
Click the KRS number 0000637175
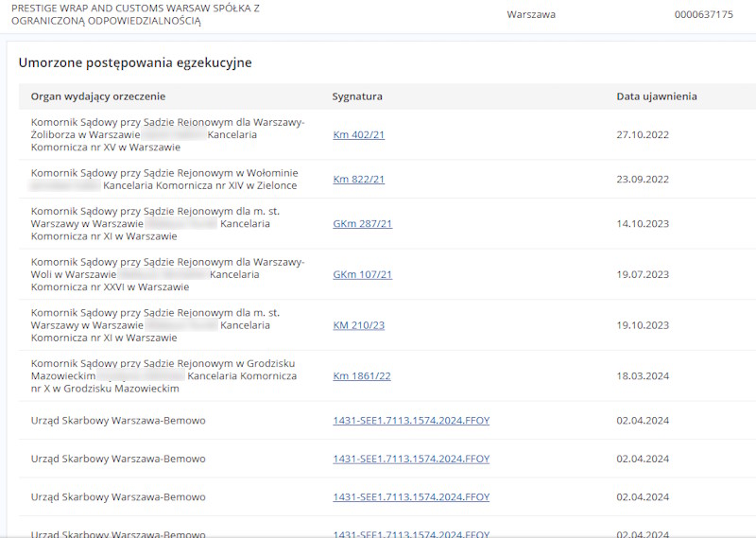(703, 15)
